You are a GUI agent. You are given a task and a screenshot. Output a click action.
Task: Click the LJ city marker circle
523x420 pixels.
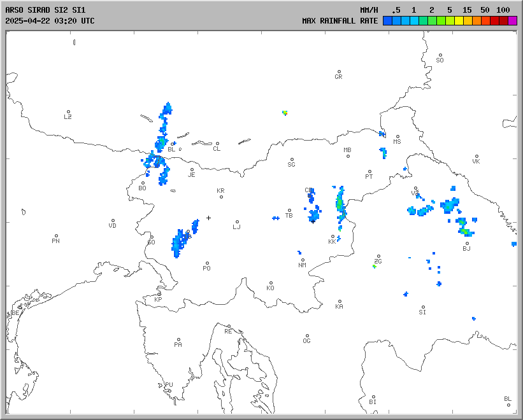coord(237,222)
